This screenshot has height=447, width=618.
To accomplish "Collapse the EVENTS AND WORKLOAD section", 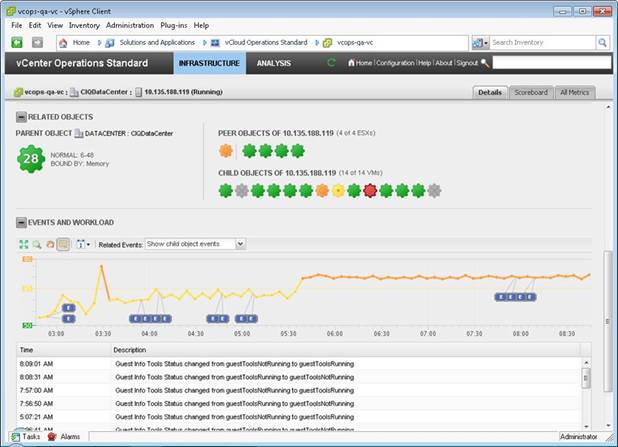I will coord(21,223).
